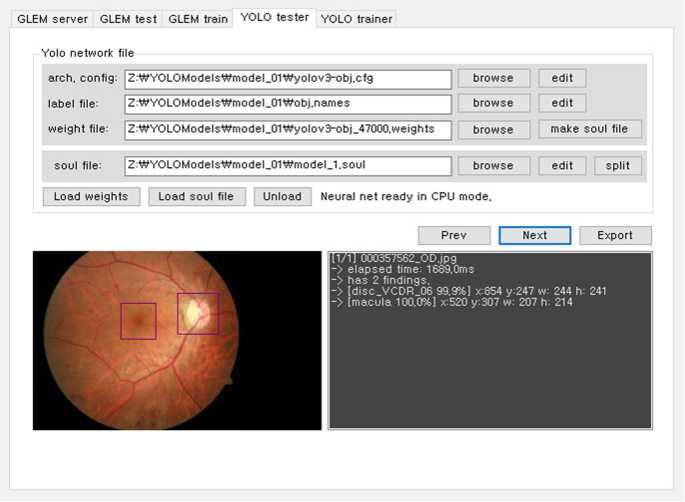The width and height of the screenshot is (685, 502).
Task: Browse for the soul file
Action: pos(493,166)
